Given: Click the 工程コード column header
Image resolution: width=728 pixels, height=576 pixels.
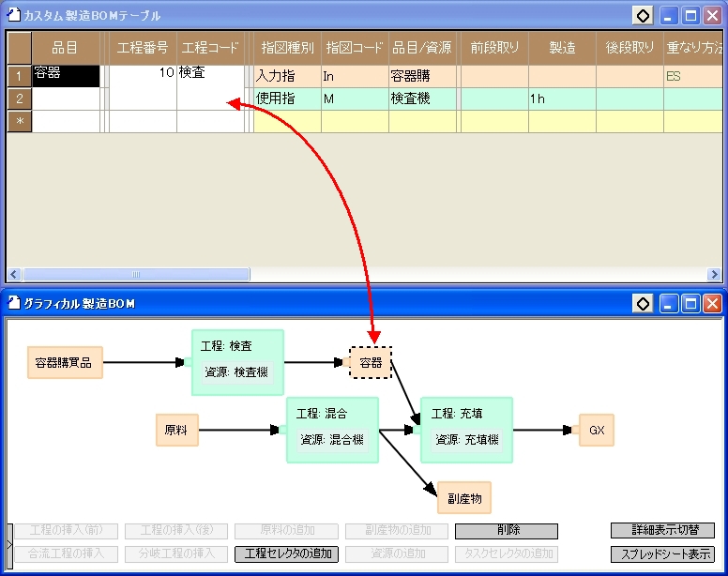Looking at the screenshot, I should (x=210, y=48).
